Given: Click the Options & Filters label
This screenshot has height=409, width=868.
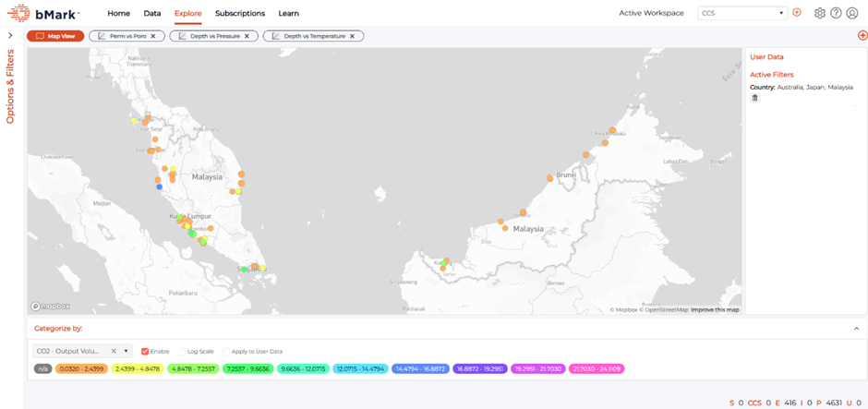Looking at the screenshot, I should 10,87.
